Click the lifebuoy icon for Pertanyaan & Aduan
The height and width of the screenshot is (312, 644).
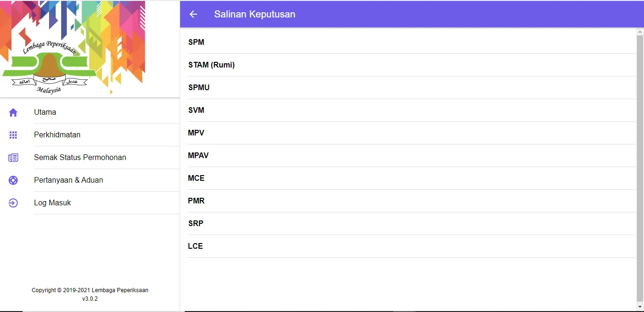[x=13, y=180]
